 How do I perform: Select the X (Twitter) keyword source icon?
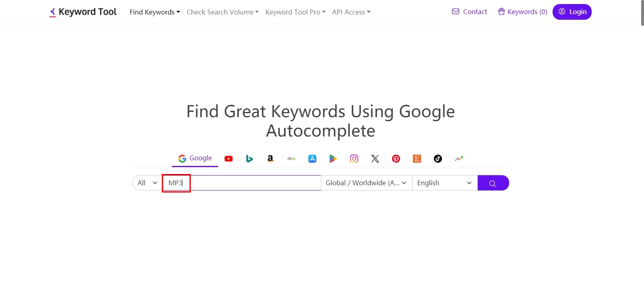[375, 159]
